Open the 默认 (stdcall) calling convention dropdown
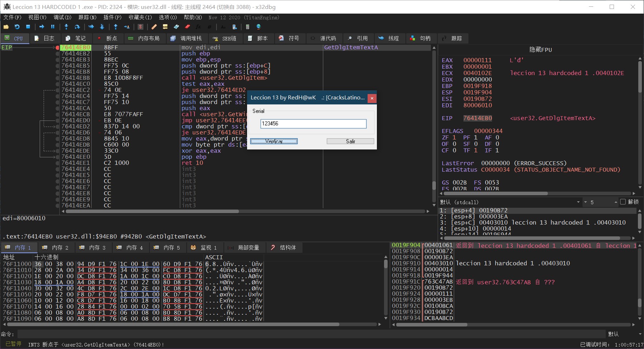 point(578,202)
